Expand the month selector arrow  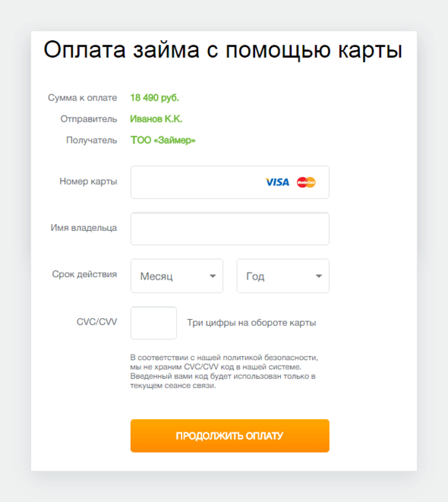click(x=213, y=276)
